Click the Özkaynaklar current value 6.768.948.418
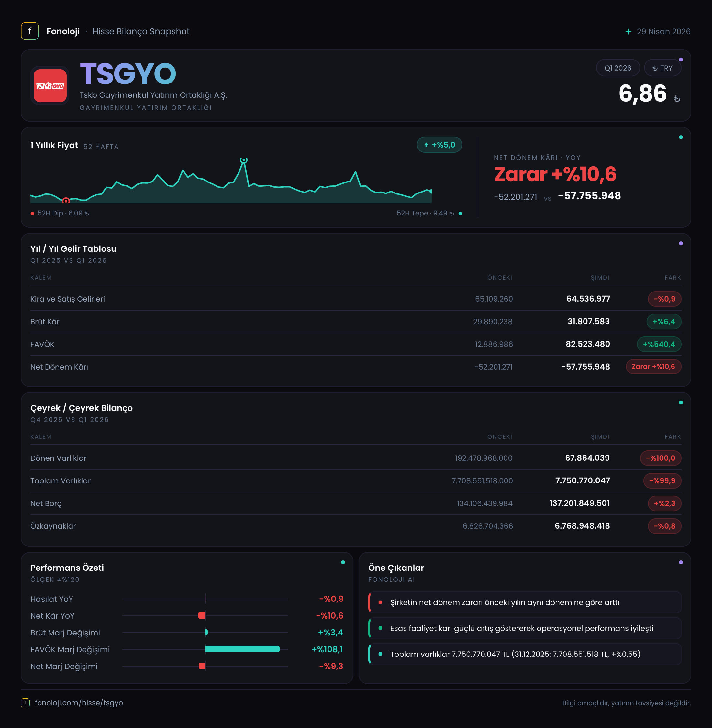The height and width of the screenshot is (728, 712). [582, 526]
